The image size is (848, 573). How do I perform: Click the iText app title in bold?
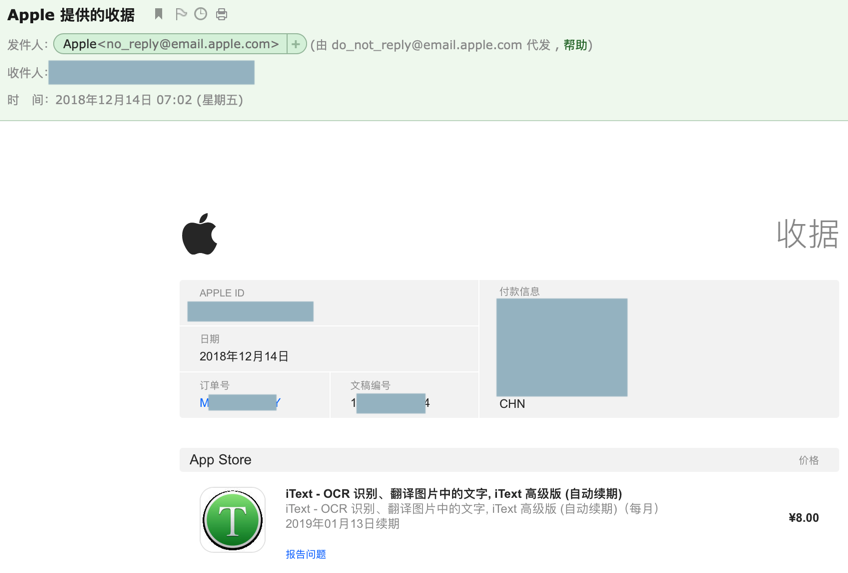[x=454, y=494]
